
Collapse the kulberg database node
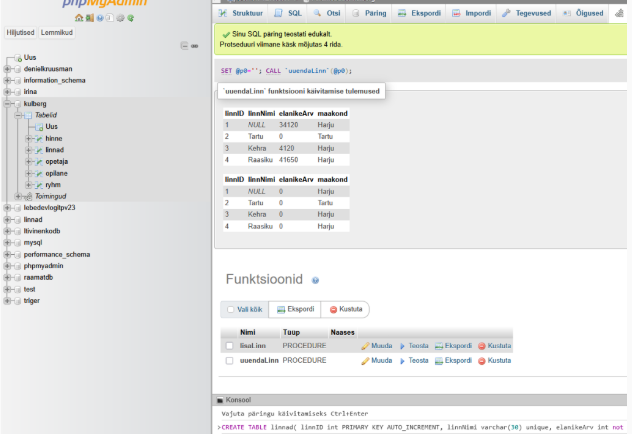(8, 103)
